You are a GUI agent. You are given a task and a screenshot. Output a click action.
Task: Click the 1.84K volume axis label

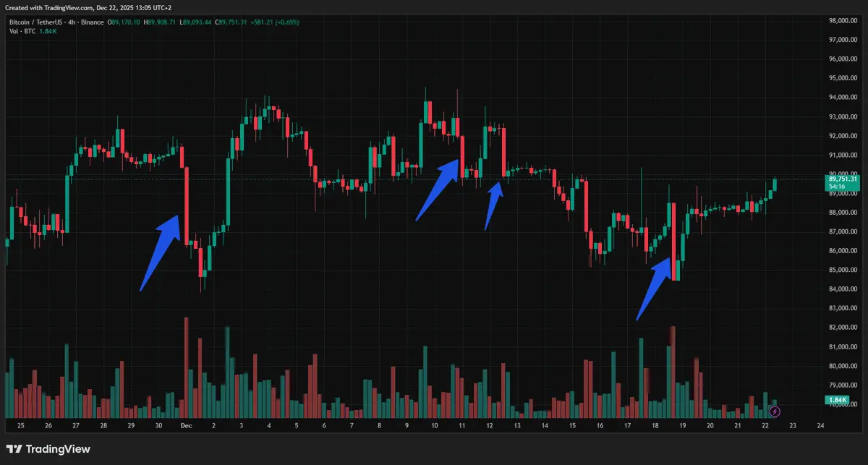click(837, 400)
